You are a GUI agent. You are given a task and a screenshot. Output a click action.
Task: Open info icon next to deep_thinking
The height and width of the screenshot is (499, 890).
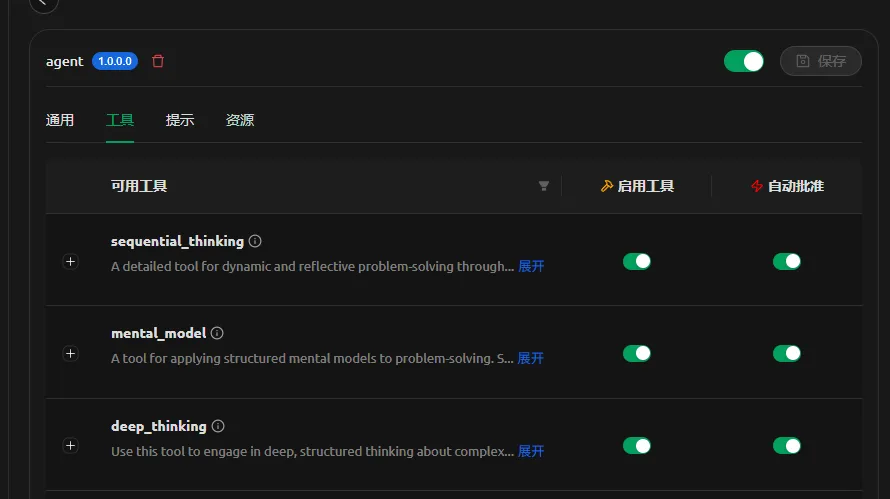coord(218,426)
